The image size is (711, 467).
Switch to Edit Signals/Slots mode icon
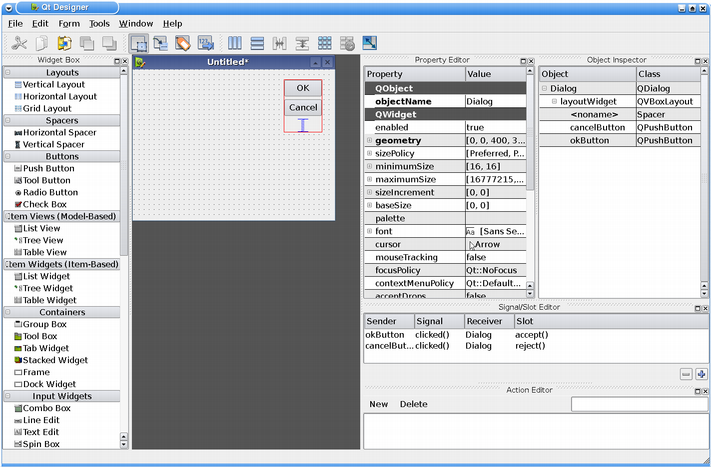[160, 43]
